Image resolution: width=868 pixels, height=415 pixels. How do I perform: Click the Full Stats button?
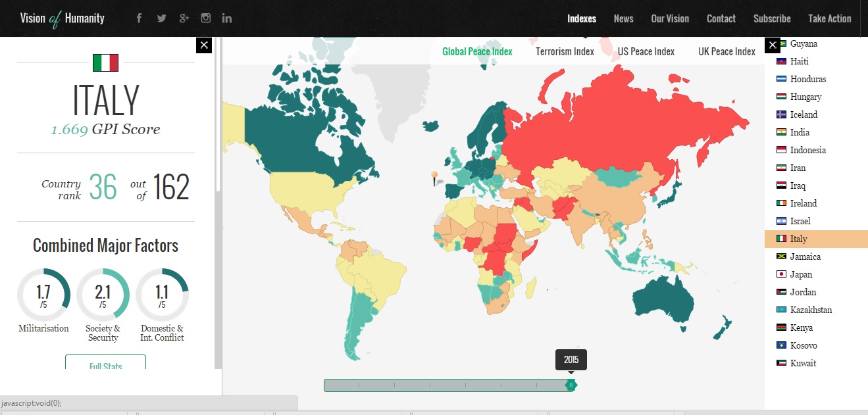(x=105, y=363)
